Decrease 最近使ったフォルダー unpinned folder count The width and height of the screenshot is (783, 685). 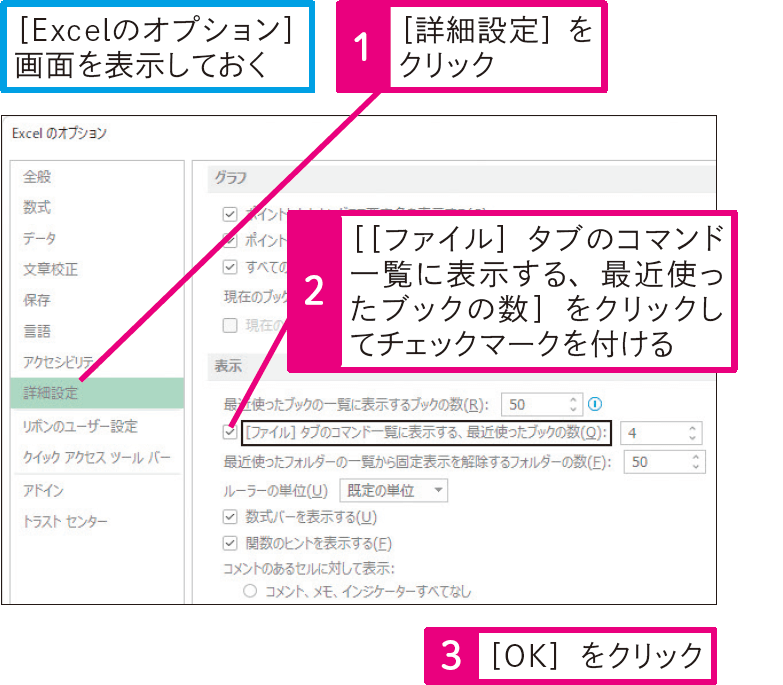click(x=696, y=467)
